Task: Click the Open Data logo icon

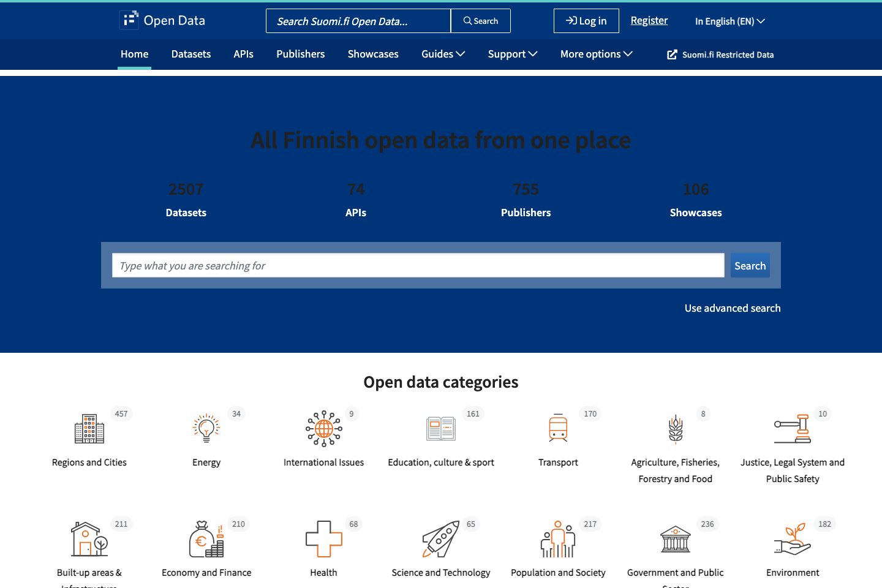Action: coord(128,20)
